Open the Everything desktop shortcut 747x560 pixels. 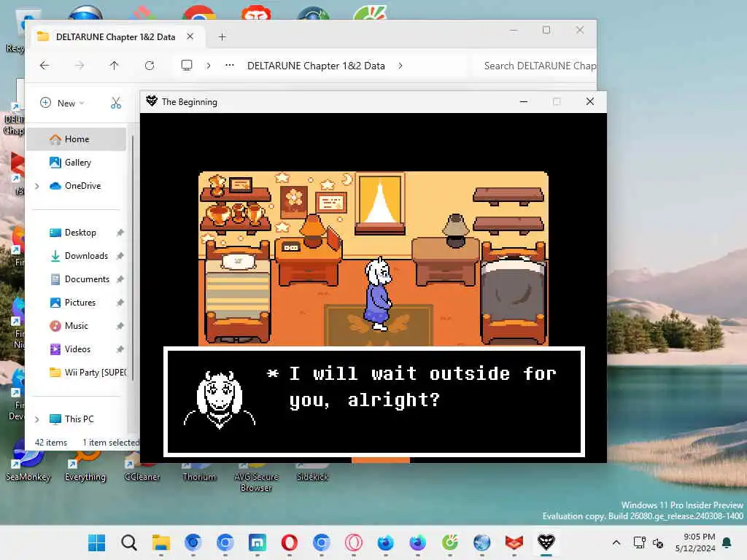85,468
